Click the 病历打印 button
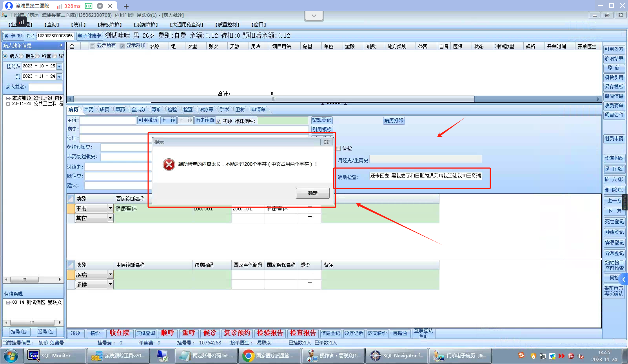The height and width of the screenshot is (364, 628). (x=394, y=121)
